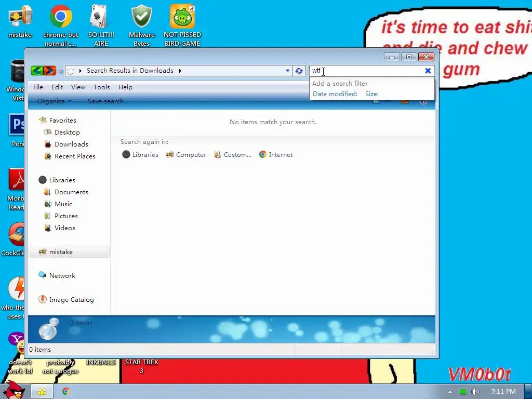Open the View menu
532x399 pixels.
[78, 87]
